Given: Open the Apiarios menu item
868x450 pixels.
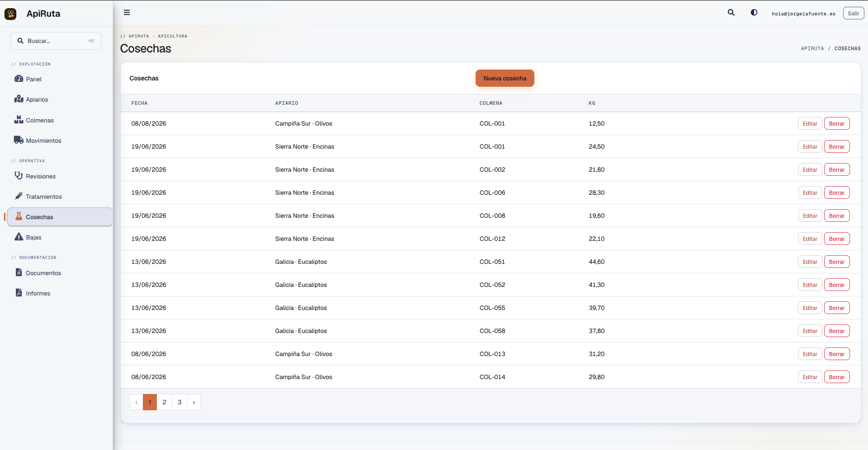Looking at the screenshot, I should 60,99.
